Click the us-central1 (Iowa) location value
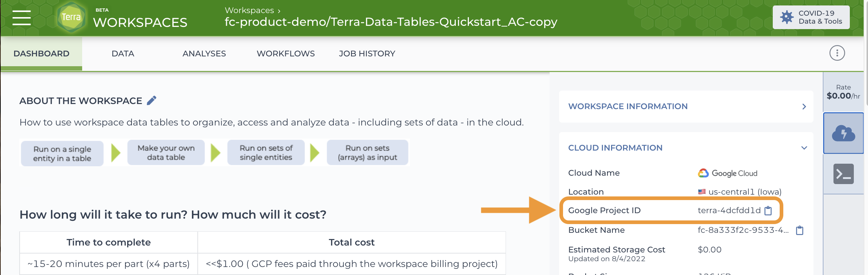Screen dimensions: 868x275 (x=740, y=192)
